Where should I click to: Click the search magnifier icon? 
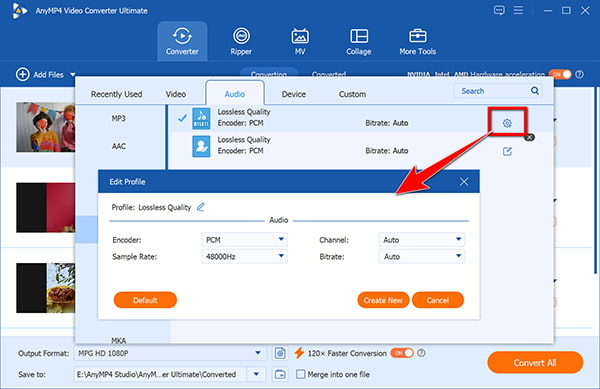click(x=535, y=91)
